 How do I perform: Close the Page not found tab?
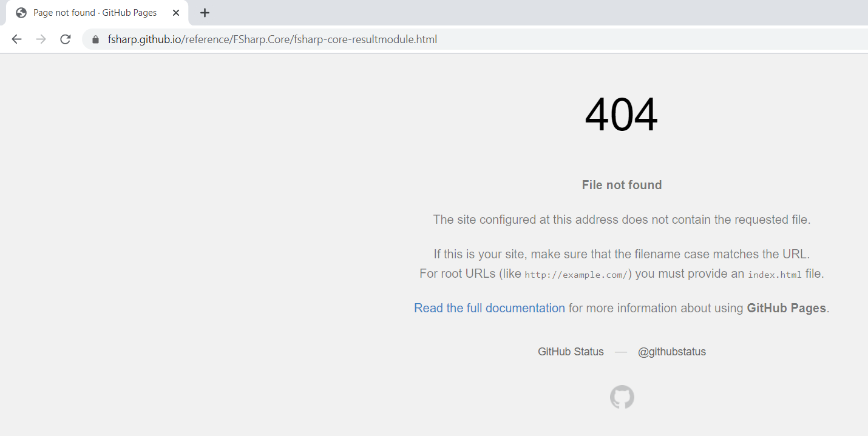[x=176, y=13]
